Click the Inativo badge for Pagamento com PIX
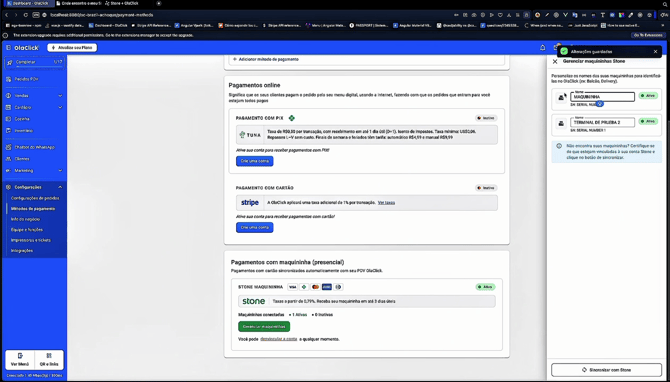Viewport: 670px width, 382px height. pyautogui.click(x=486, y=118)
